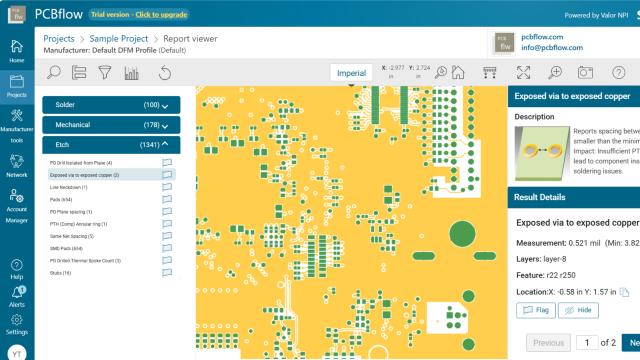Select PTH (Comp) Annular ring (1)
640x360 pixels.
78,224
